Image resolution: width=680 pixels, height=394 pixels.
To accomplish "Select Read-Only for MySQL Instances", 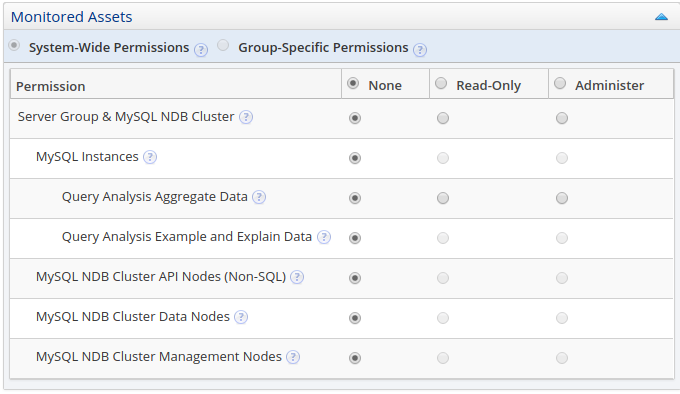I will pos(443,158).
